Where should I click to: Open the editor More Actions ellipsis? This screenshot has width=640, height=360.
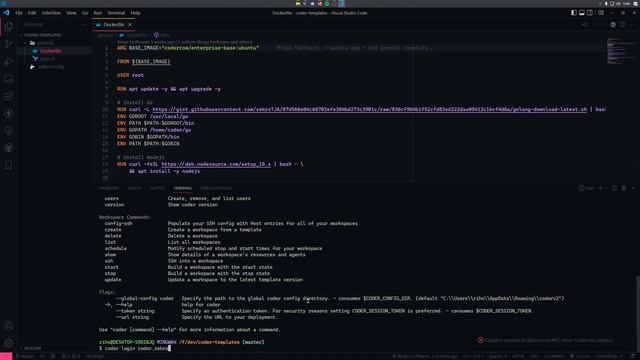[631, 25]
